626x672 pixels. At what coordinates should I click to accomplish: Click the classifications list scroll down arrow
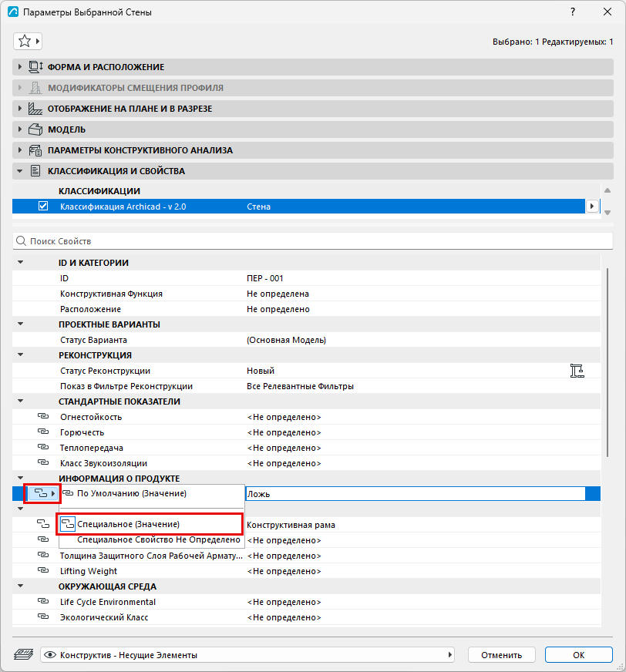[607, 212]
